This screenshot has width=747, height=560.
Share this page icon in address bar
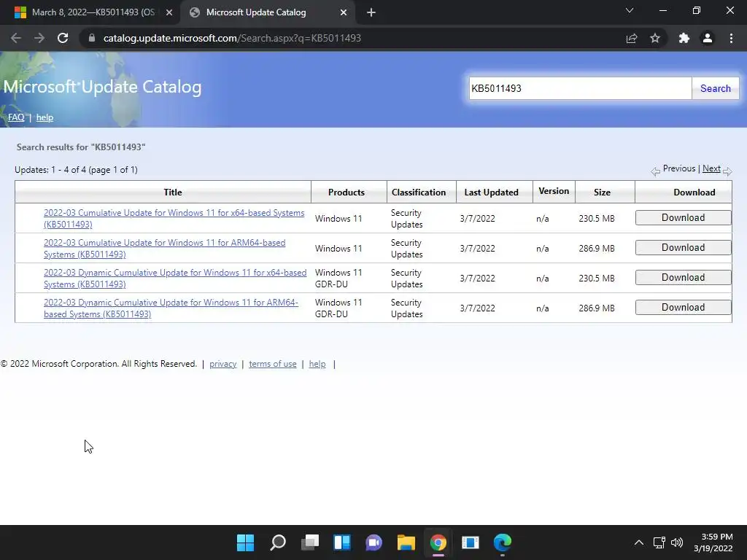click(632, 38)
